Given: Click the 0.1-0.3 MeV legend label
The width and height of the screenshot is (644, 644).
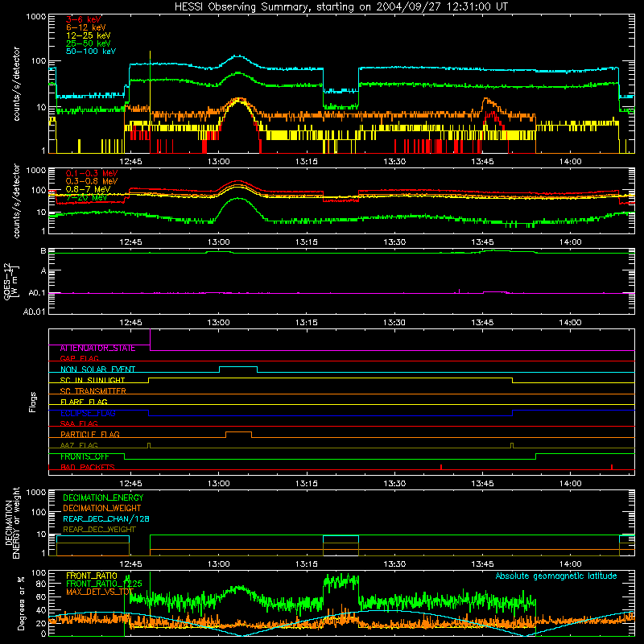Looking at the screenshot, I should (92, 173).
